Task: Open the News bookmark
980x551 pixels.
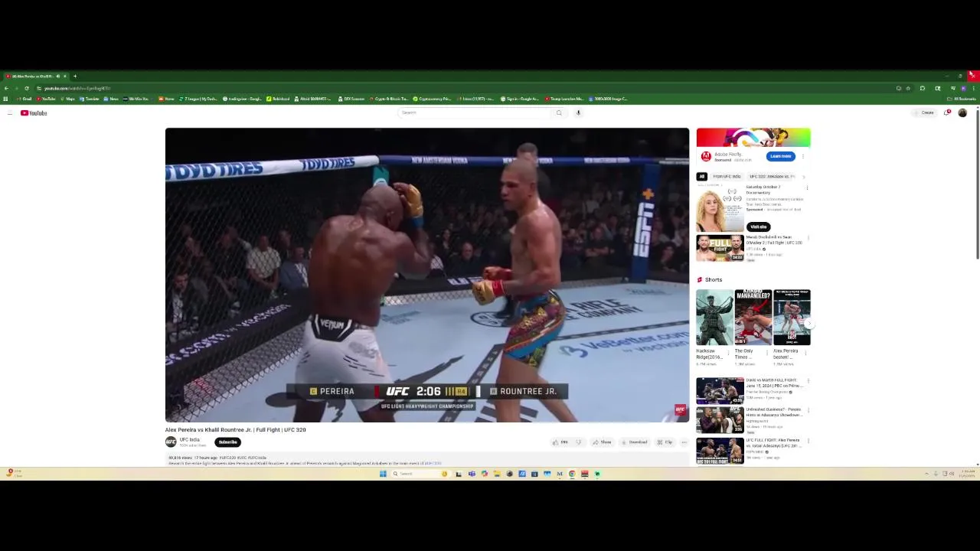Action: coord(112,99)
